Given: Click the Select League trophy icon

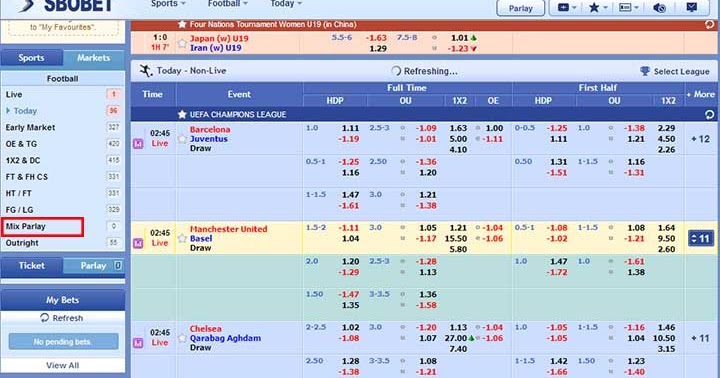Looking at the screenshot, I should [645, 71].
